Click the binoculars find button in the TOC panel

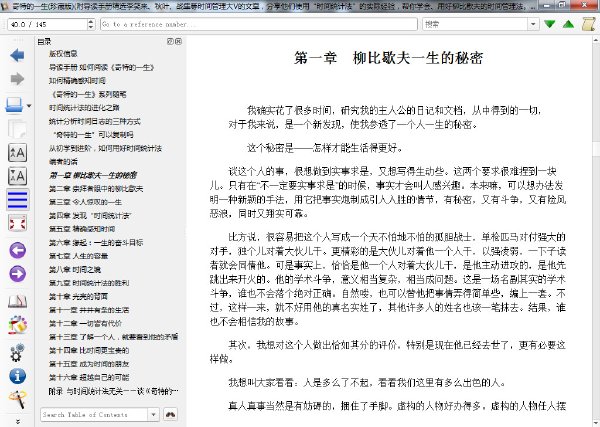(x=170, y=414)
